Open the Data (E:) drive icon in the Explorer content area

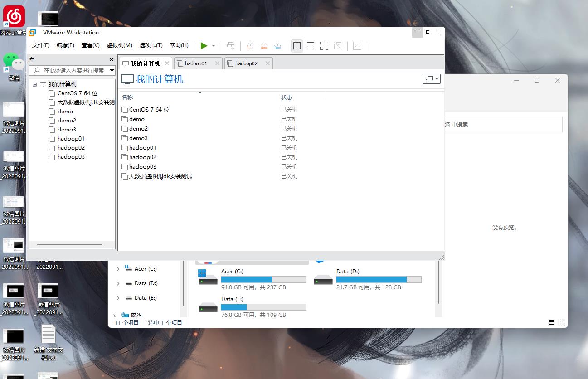[x=208, y=307]
